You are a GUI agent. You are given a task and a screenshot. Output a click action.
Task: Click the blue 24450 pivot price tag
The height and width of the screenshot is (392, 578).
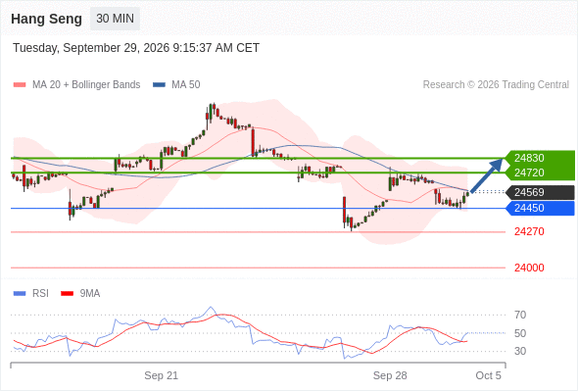[x=540, y=208]
